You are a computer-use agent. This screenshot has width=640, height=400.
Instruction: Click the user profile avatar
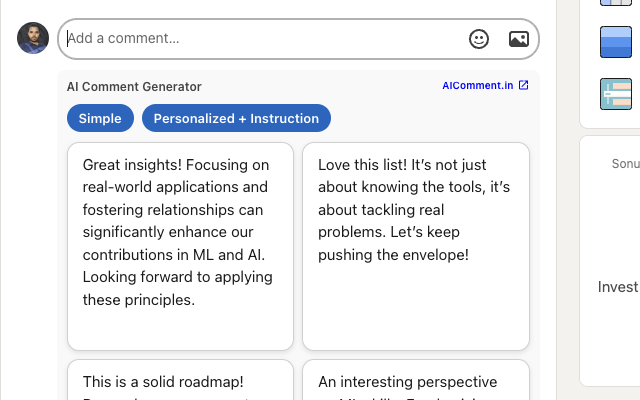pyautogui.click(x=33, y=38)
